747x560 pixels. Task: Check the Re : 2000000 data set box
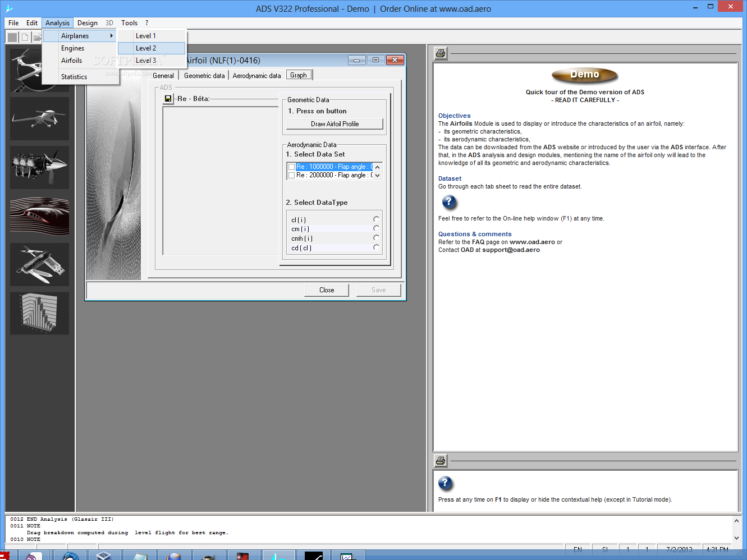point(291,175)
